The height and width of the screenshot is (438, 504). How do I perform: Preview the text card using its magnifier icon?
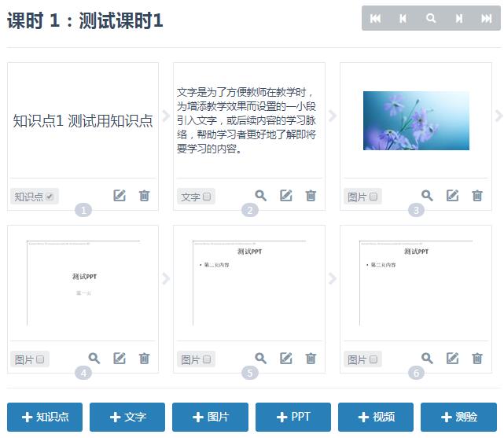[x=261, y=196]
